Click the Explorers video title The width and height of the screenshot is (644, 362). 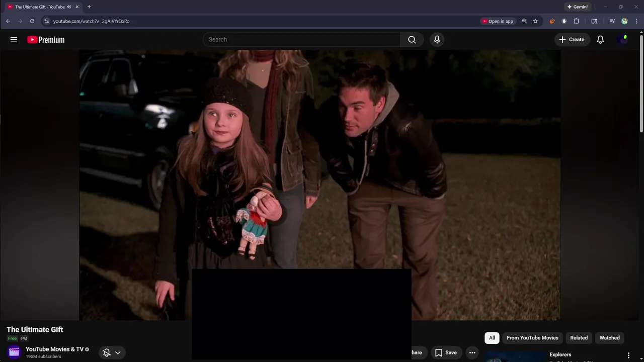point(560,354)
